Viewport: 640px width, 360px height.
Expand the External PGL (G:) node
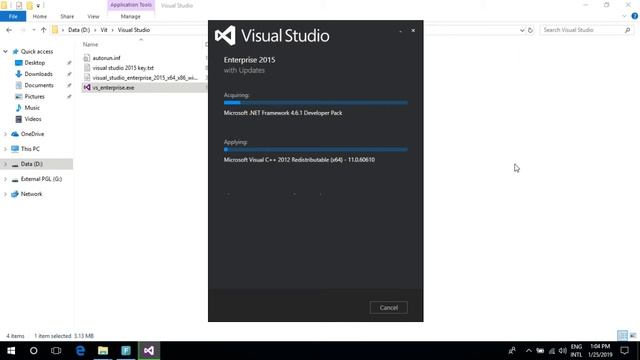pos(5,179)
